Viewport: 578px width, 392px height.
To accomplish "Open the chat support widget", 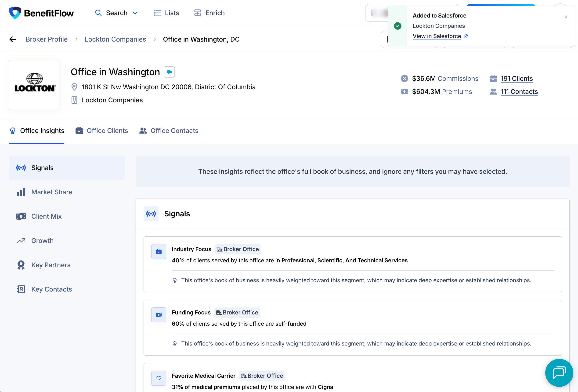I will pyautogui.click(x=559, y=373).
